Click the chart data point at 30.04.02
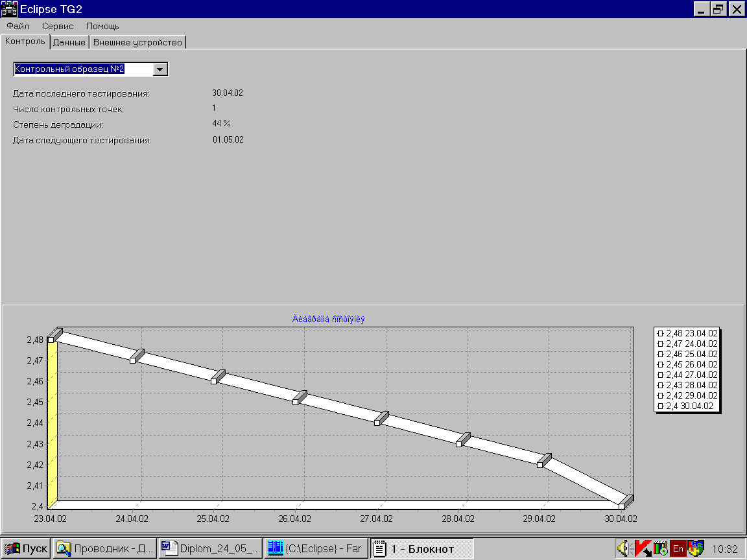 tap(621, 506)
